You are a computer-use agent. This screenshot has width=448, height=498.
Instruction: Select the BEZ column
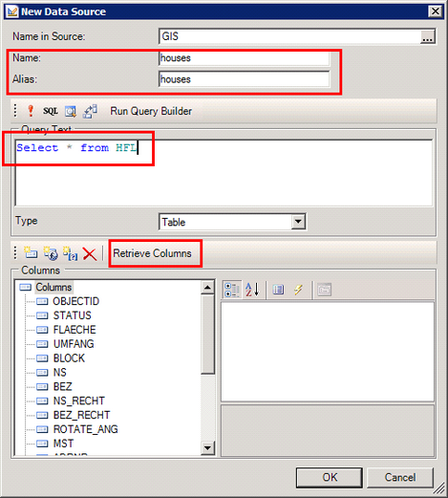(62, 386)
